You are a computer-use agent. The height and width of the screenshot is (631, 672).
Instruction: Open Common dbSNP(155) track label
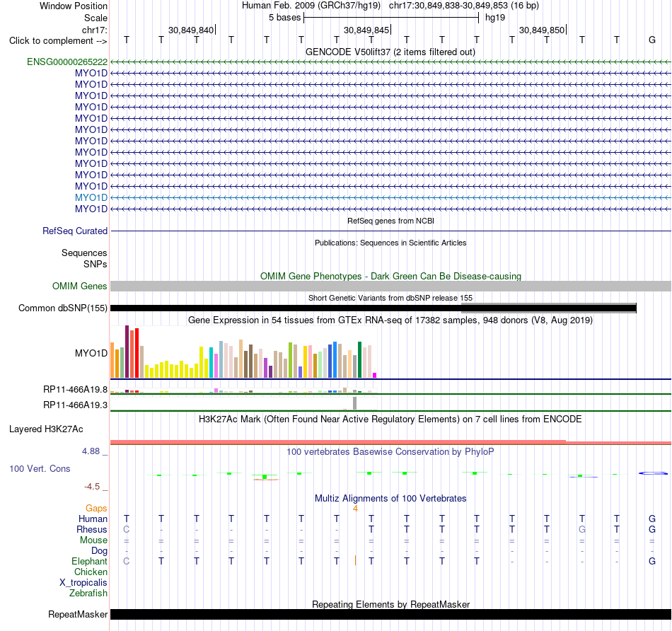pos(62,308)
